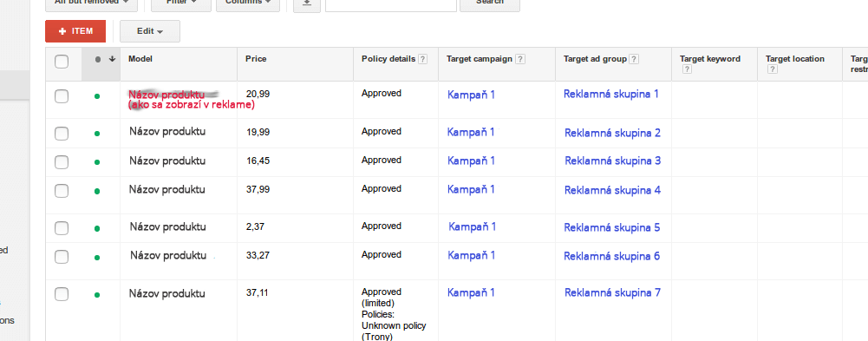This screenshot has height=341, width=868.
Task: Check the row with price 16,45
Action: pyautogui.click(x=62, y=162)
